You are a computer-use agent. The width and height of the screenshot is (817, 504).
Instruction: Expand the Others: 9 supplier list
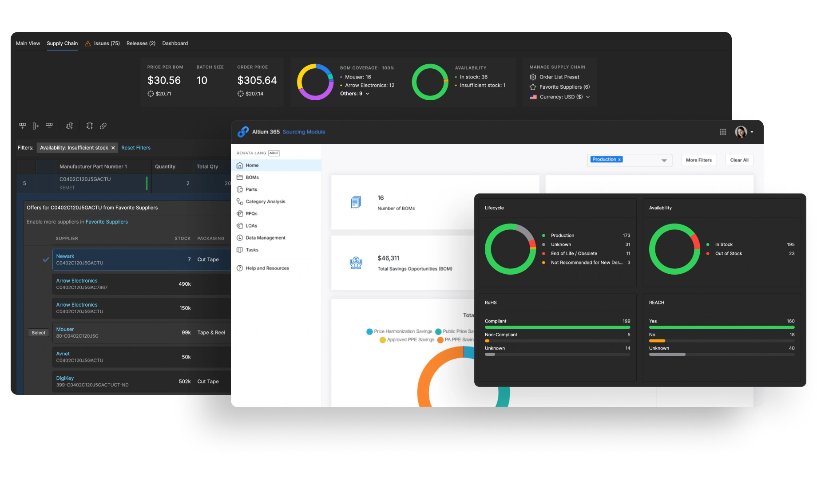tap(368, 94)
